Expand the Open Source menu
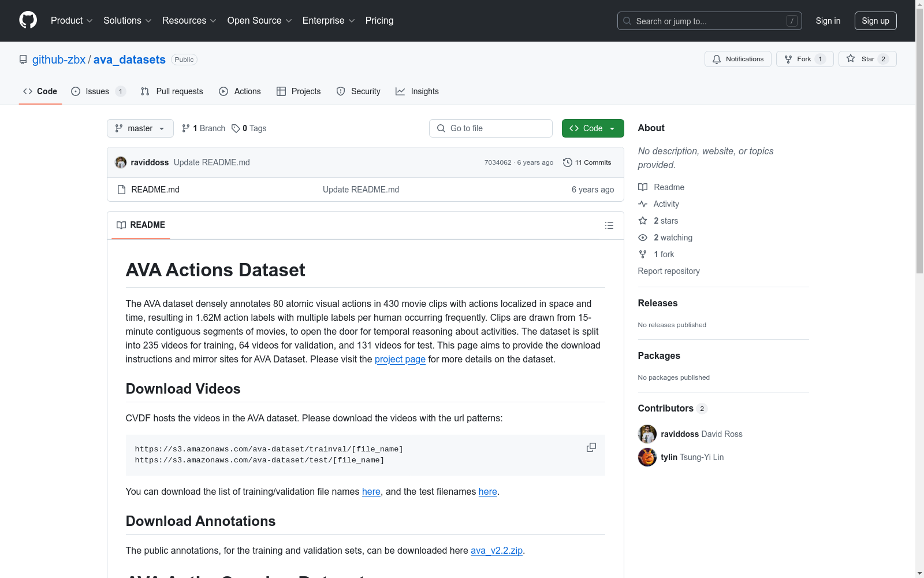The width and height of the screenshot is (924, 578). point(260,21)
